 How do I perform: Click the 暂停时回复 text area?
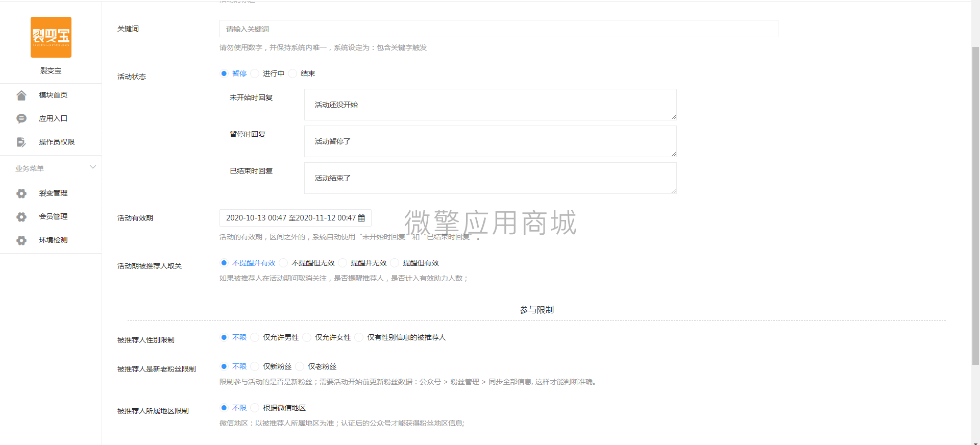point(491,141)
